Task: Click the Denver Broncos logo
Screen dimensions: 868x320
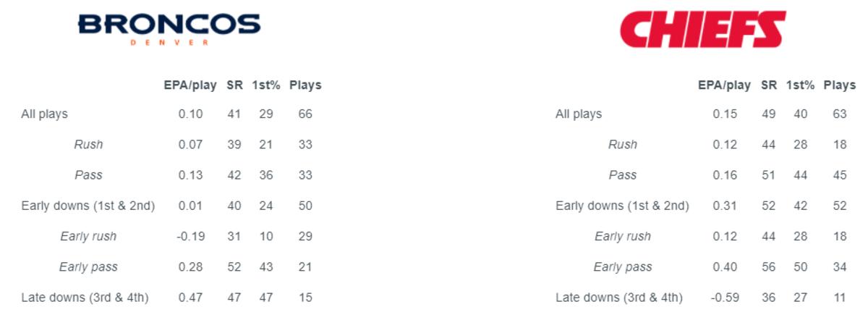Action: pyautogui.click(x=169, y=28)
